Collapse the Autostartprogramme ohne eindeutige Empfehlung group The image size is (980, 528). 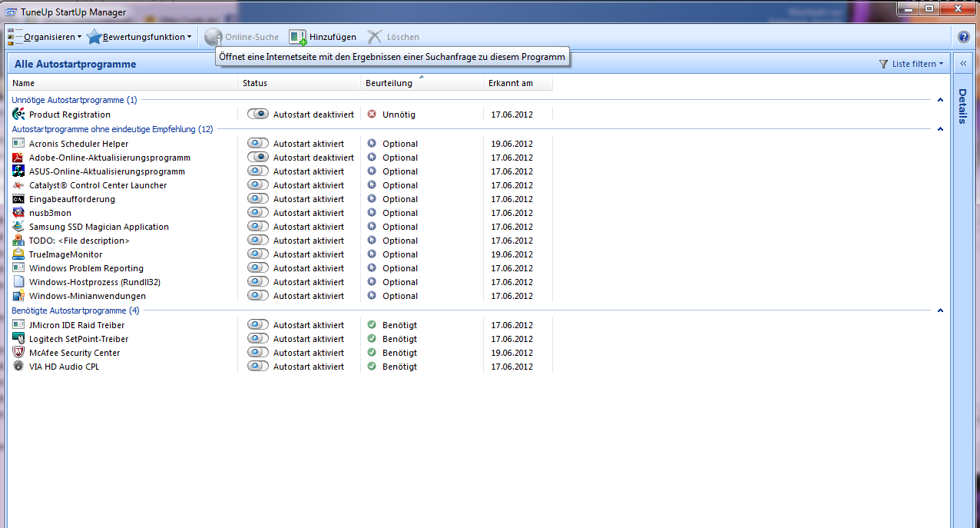point(940,129)
